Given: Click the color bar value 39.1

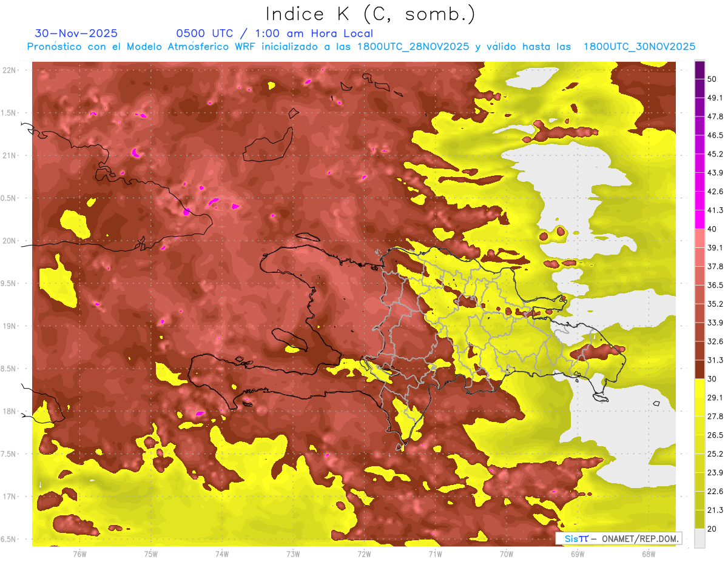Looking at the screenshot, I should [x=715, y=248].
